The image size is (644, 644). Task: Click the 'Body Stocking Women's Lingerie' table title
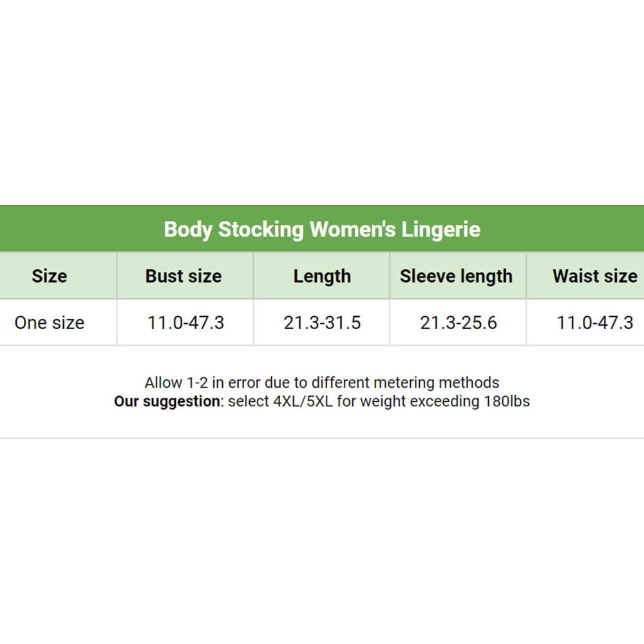(322, 229)
